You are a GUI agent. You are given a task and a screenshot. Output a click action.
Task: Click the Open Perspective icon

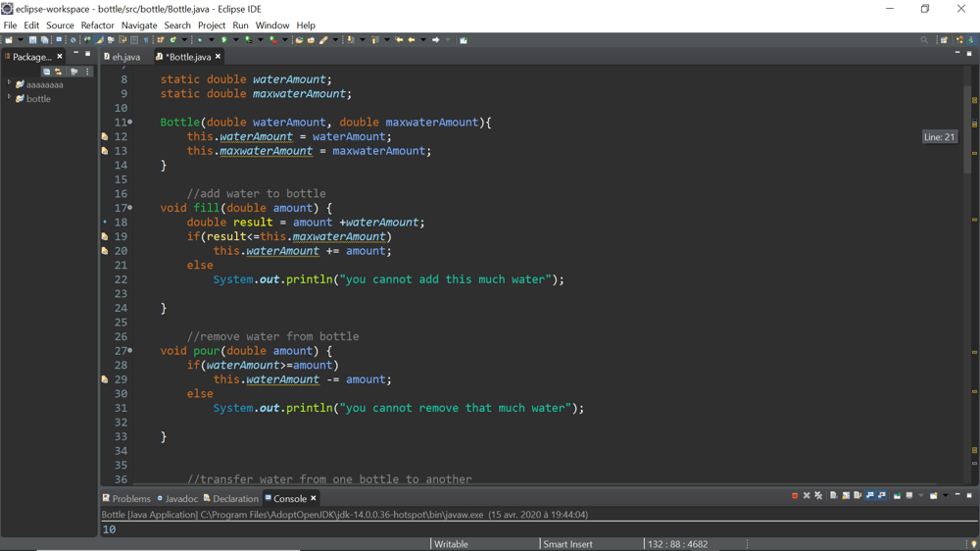[x=944, y=40]
